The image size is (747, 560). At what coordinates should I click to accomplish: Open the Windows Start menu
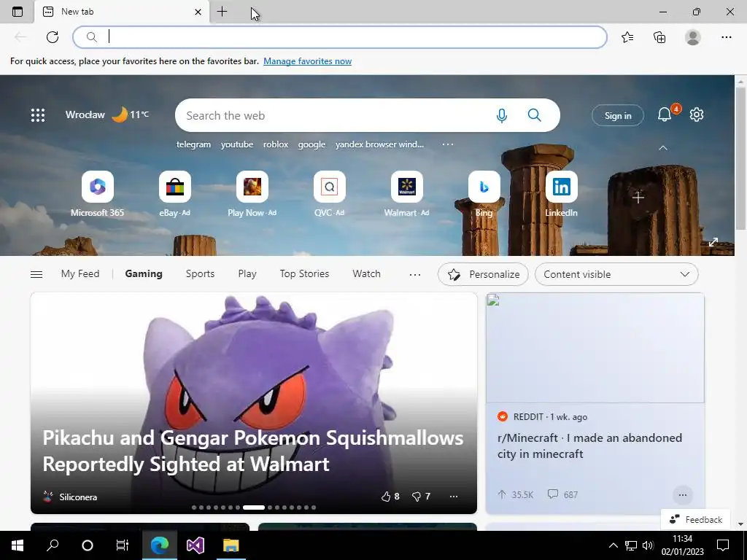[18, 545]
